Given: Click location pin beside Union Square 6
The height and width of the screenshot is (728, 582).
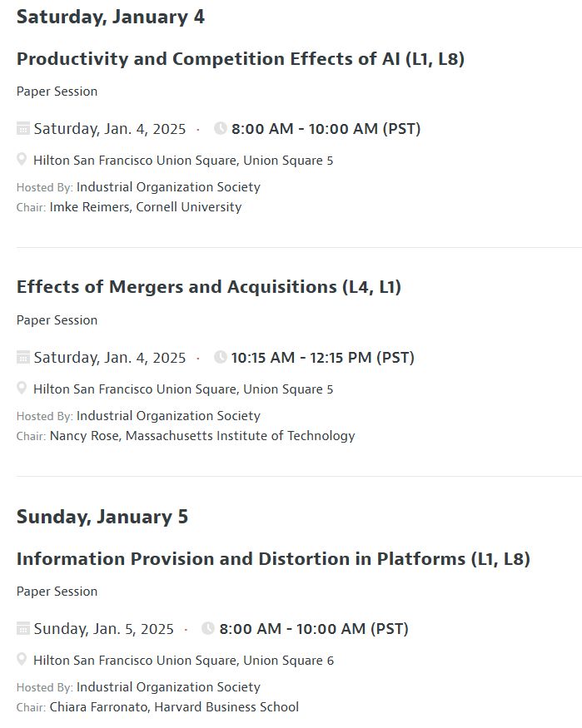Looking at the screenshot, I should pyautogui.click(x=22, y=659).
